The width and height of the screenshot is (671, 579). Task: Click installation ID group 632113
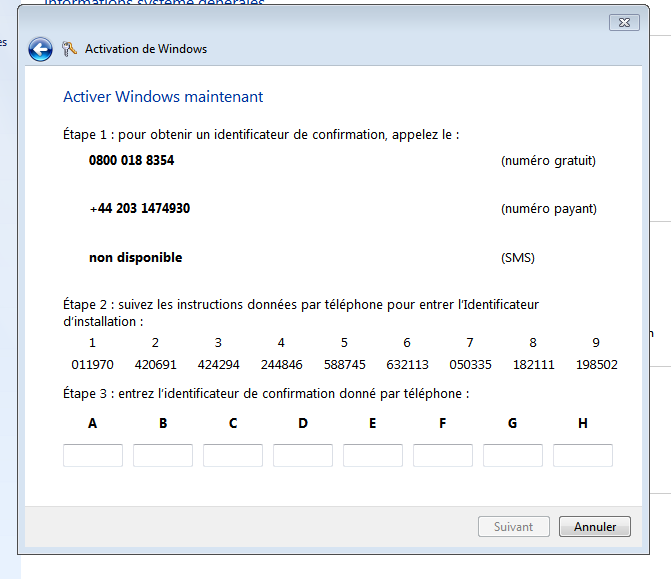point(407,365)
